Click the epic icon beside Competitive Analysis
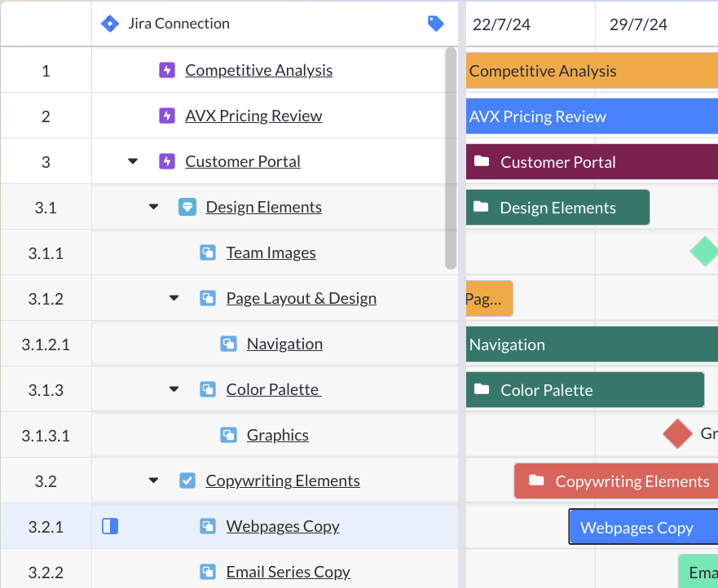The height and width of the screenshot is (588, 718). point(167,70)
